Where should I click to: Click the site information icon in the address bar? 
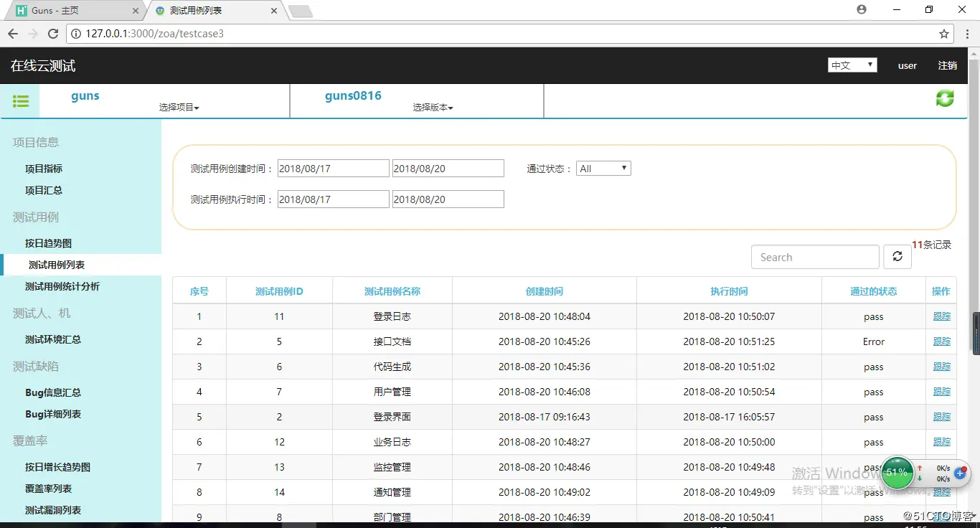tap(76, 33)
